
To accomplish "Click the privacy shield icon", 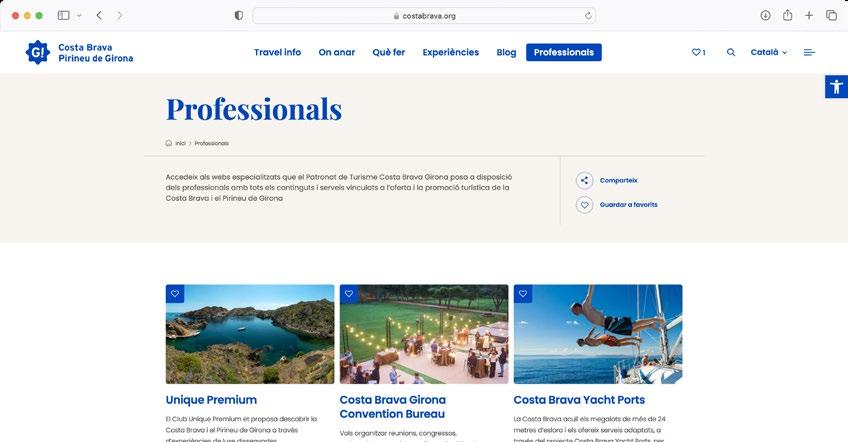I will pos(238,15).
